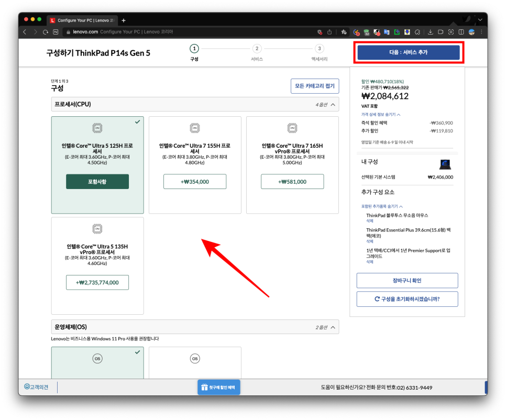This screenshot has width=506, height=420.
Task: Open browser downloads icon
Action: [x=431, y=32]
